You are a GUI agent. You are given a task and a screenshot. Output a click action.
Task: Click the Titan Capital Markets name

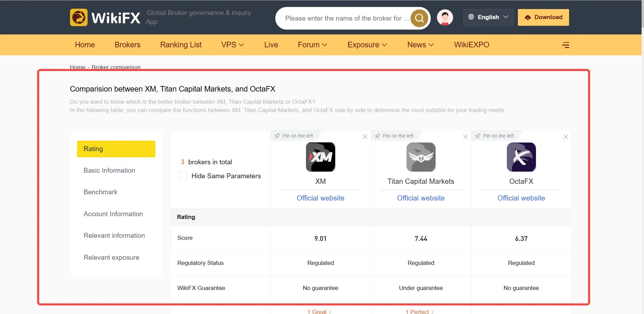tap(421, 181)
